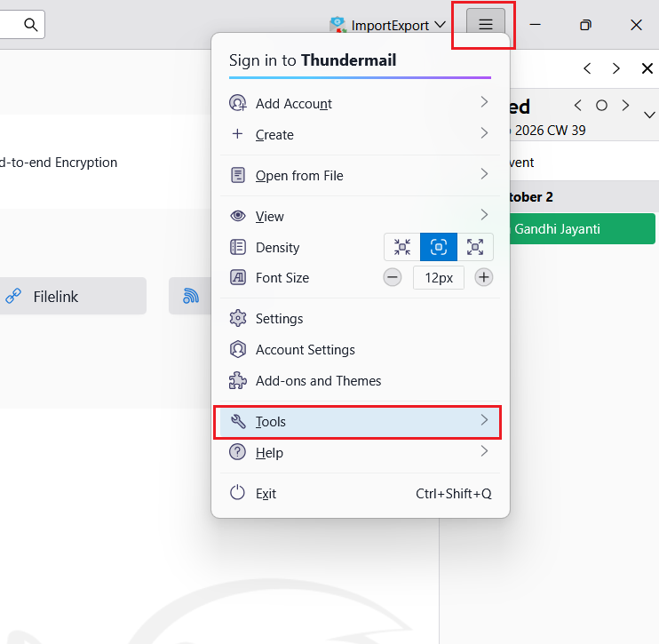Click the ImportExport add-on icon
Screen dimensions: 659x644
[x=338, y=25]
